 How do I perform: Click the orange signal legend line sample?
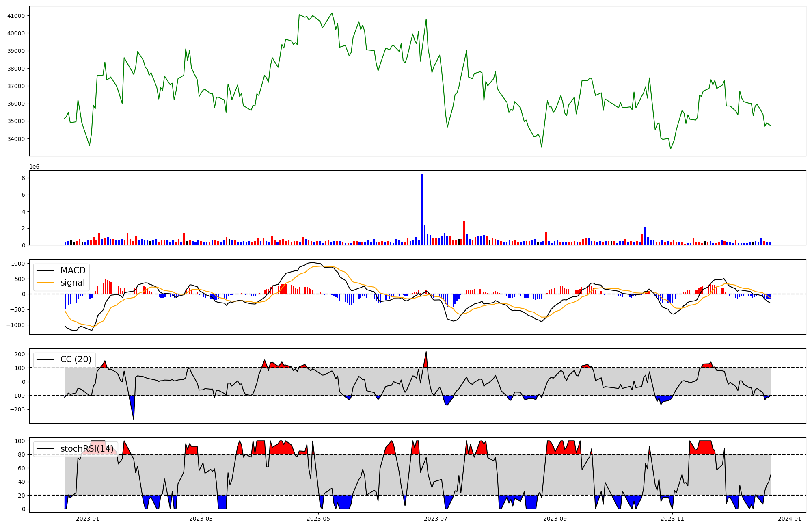[x=46, y=283]
